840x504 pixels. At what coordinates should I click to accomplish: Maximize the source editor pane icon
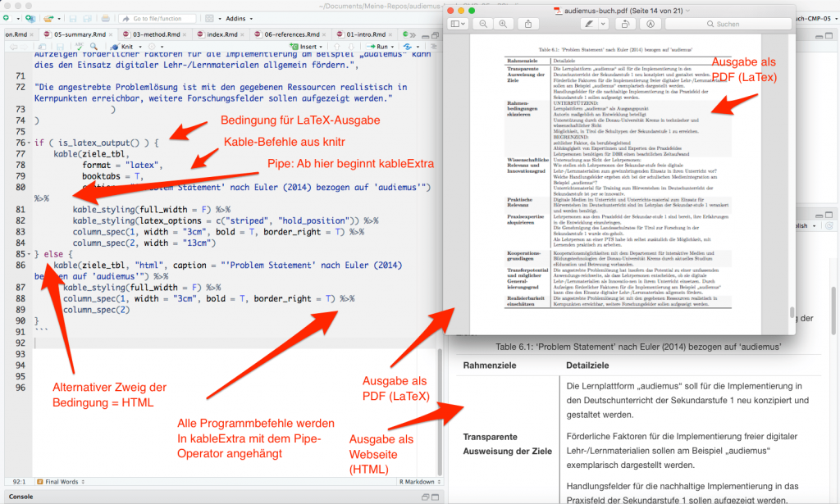pos(435,35)
